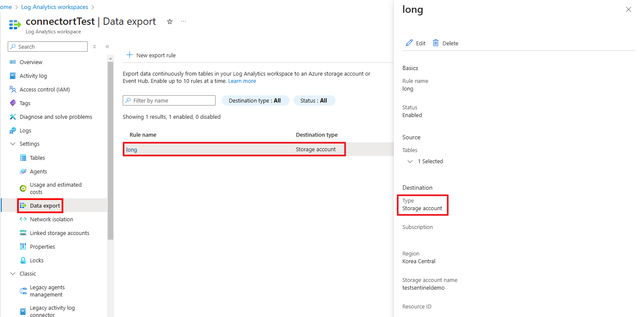Viewport: 644px width, 317px height.
Task: Open Destination type : All filter
Action: coord(255,100)
